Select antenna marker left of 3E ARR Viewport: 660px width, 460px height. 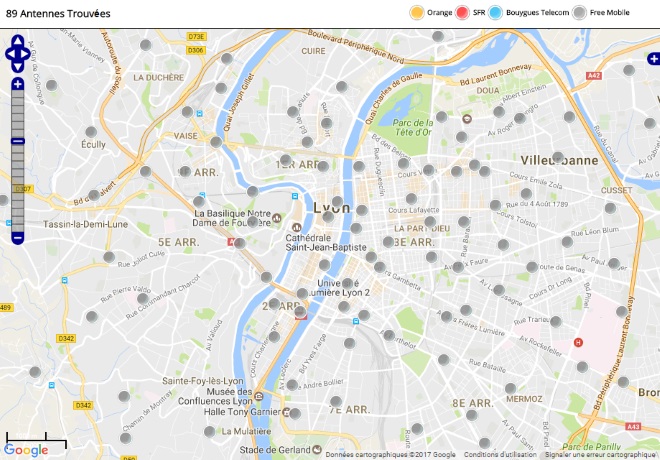(x=388, y=242)
